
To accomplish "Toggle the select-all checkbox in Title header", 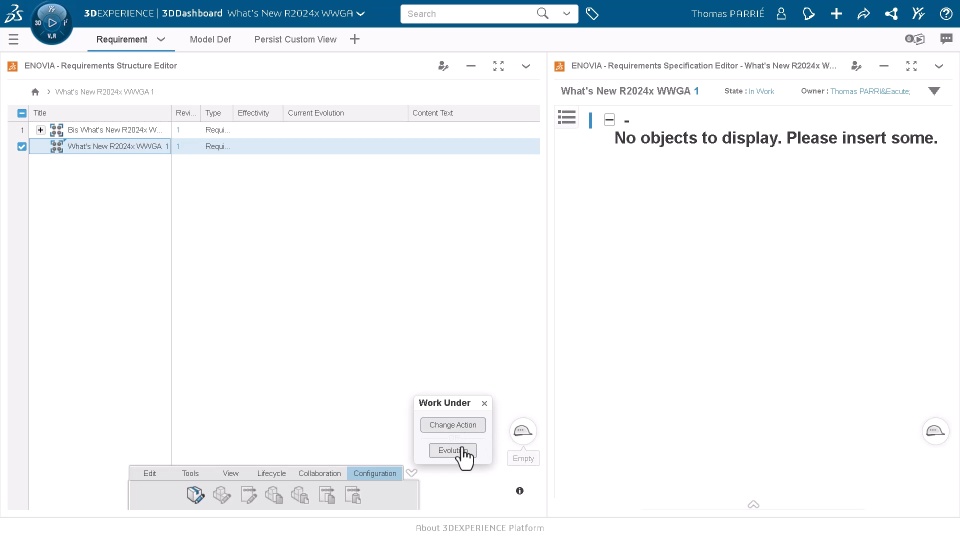I will coord(22,113).
